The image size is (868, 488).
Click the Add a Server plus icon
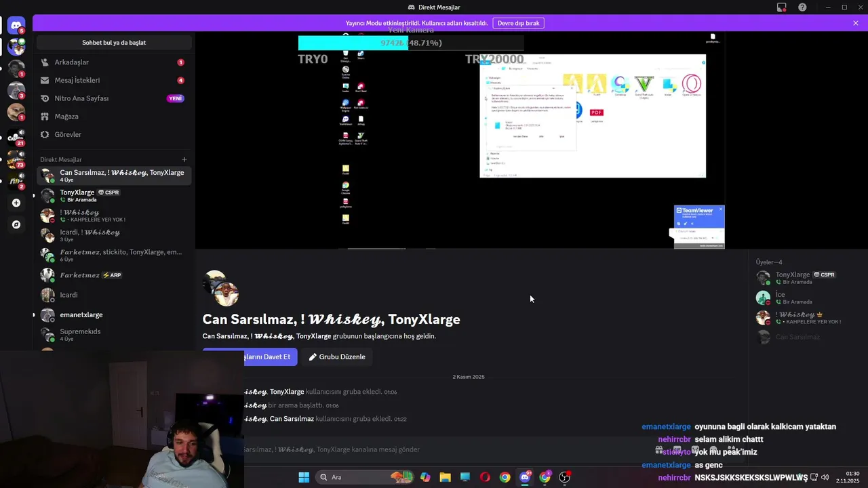16,203
